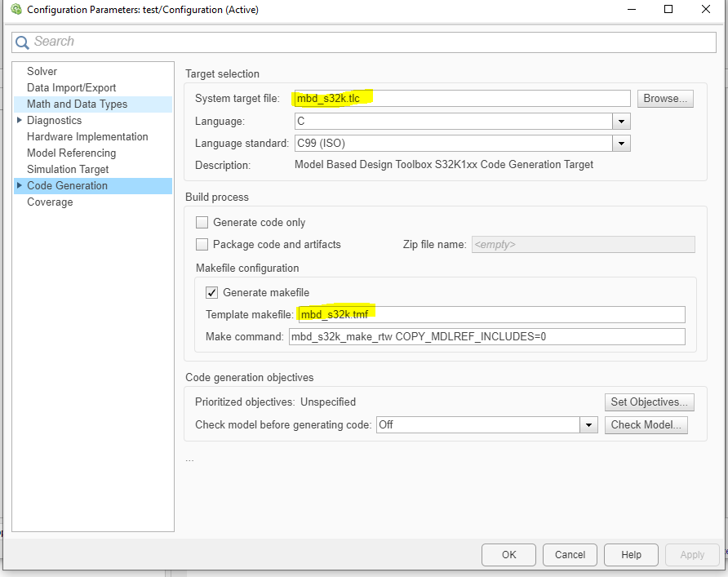Uncheck the Generate makefile checkbox
This screenshot has width=728, height=577.
click(x=212, y=292)
